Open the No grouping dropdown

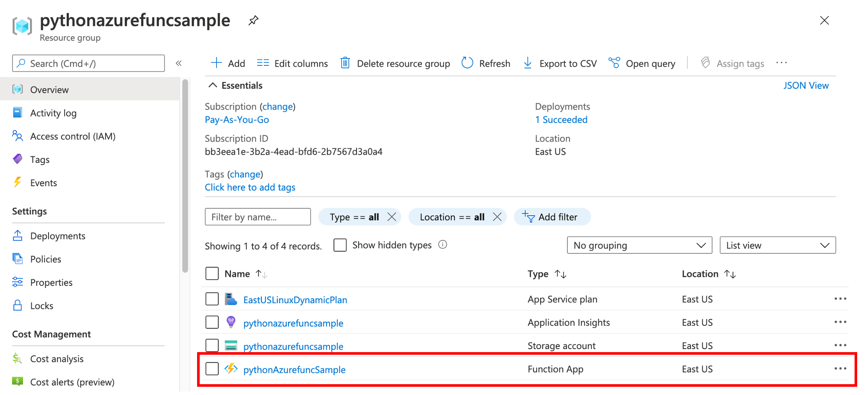pos(639,245)
